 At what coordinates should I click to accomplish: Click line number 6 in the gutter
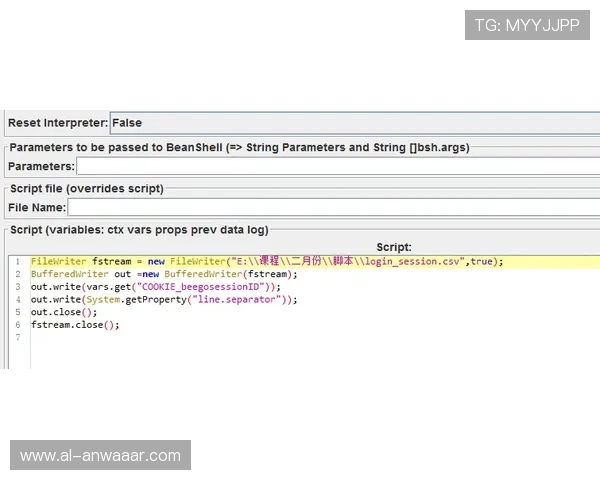(17, 325)
